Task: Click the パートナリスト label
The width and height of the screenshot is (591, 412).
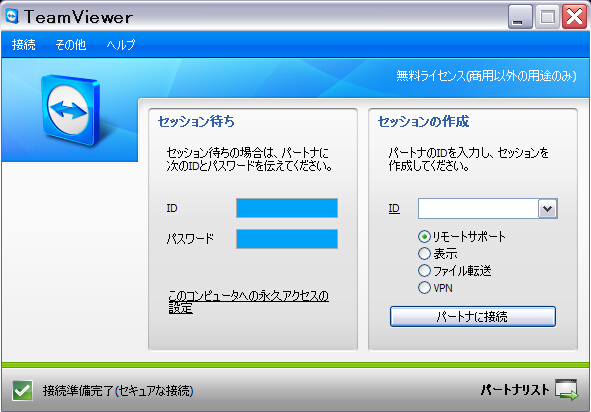Action: coord(514,390)
